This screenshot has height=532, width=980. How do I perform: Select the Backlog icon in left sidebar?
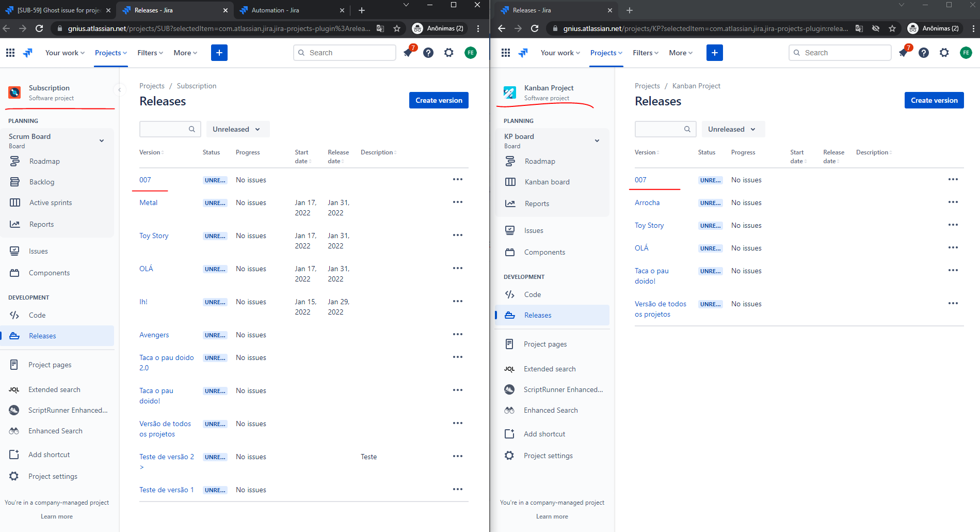click(14, 182)
